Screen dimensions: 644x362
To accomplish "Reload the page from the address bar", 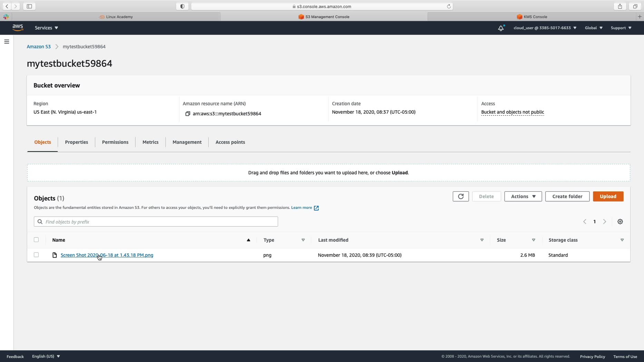I will point(449,6).
